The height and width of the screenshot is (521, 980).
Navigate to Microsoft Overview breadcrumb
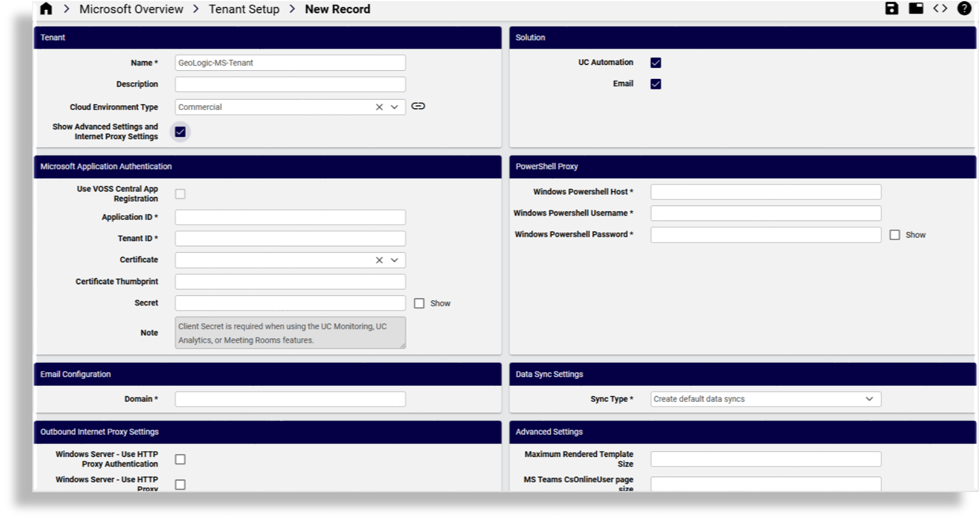tap(131, 9)
